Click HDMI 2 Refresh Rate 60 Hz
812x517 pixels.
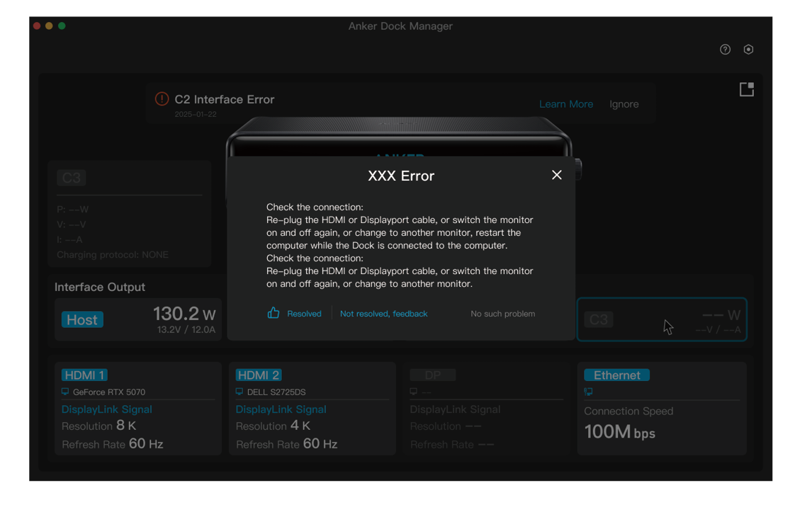click(286, 444)
